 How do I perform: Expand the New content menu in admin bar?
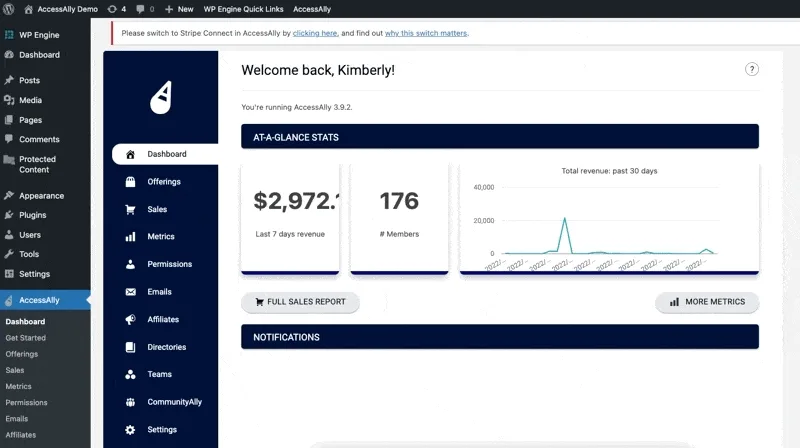pyautogui.click(x=179, y=9)
